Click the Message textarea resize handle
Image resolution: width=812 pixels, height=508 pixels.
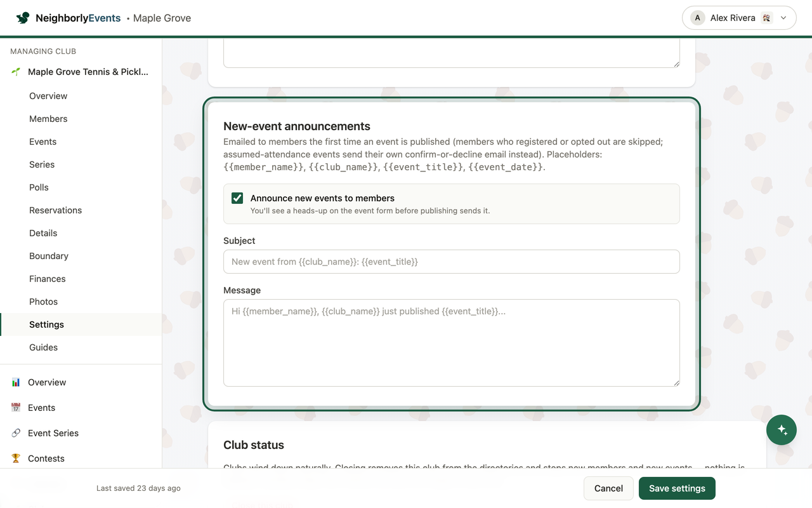click(x=676, y=383)
